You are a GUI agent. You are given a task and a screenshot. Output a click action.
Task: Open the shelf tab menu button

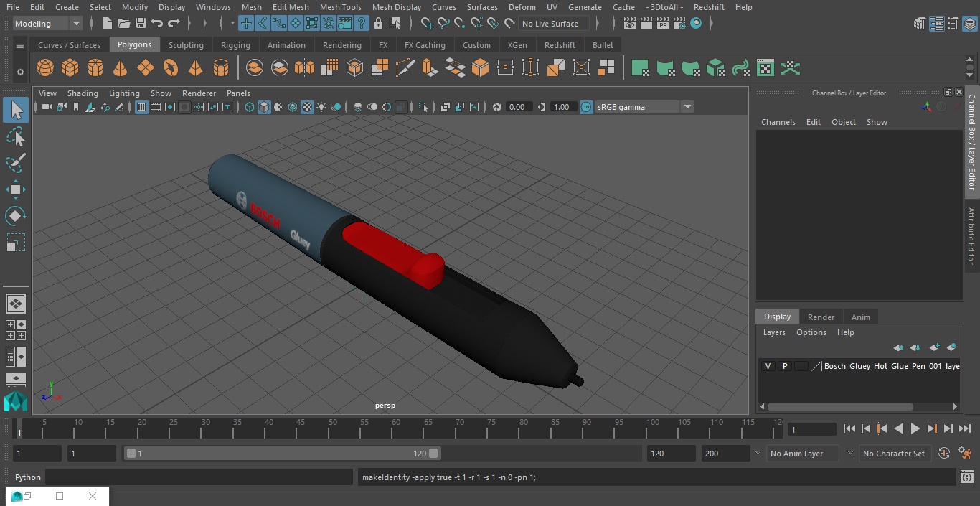coord(20,47)
